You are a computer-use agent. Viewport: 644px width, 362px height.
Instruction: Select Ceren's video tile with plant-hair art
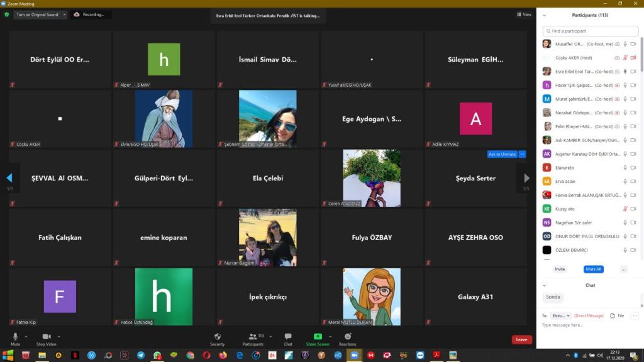[x=372, y=178]
